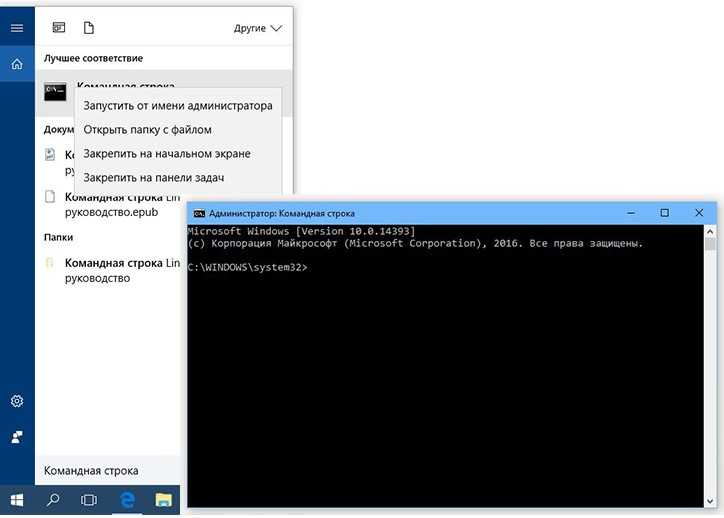Click the Command Prompt window title icon

[199, 213]
